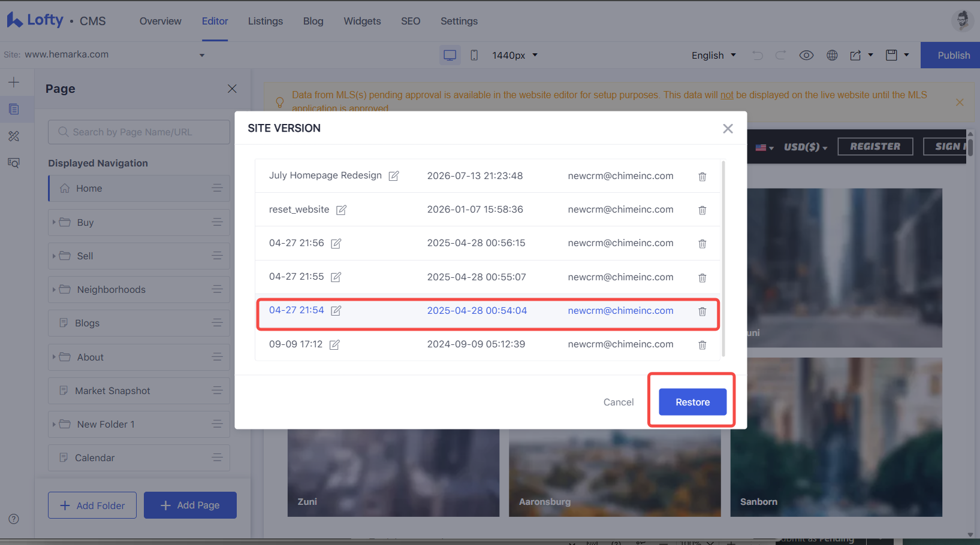Dismiss the MLS pending approval notice

pos(960,102)
